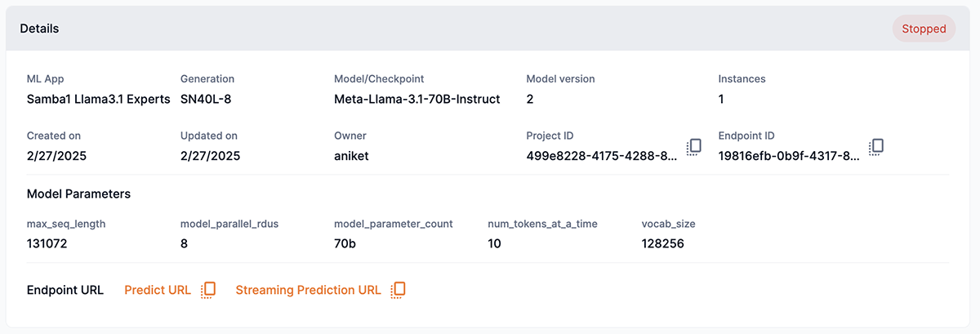
Task: Select the max_seq_length value 131072
Action: tap(51, 243)
